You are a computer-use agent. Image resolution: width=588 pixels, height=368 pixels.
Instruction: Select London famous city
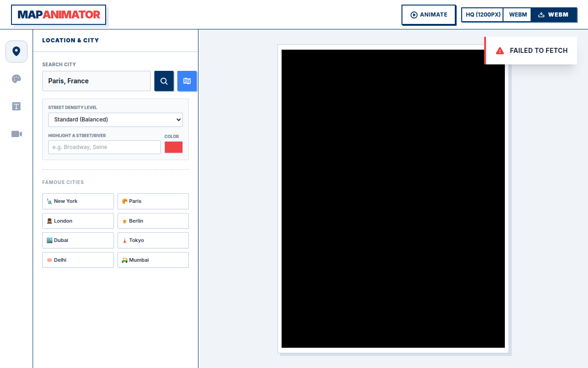coord(78,221)
